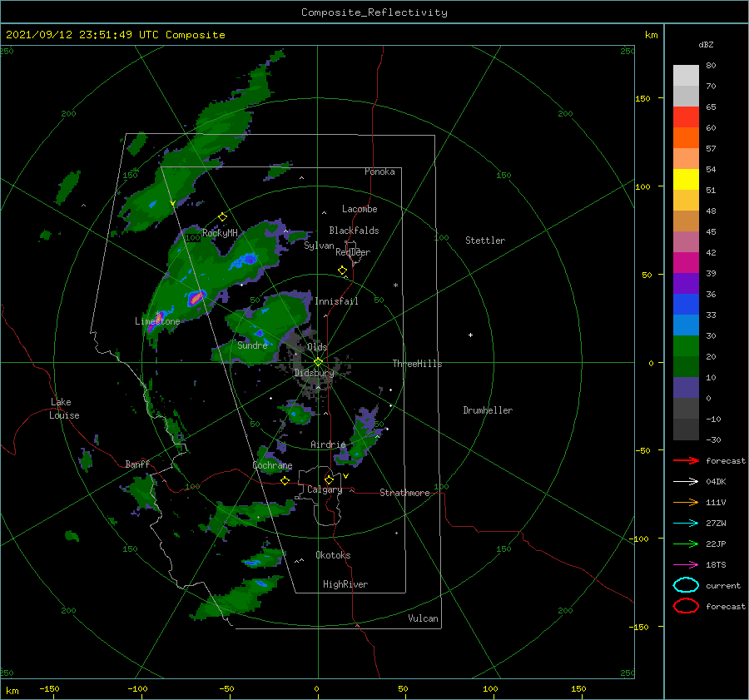Click the Sundre town label

(x=252, y=345)
